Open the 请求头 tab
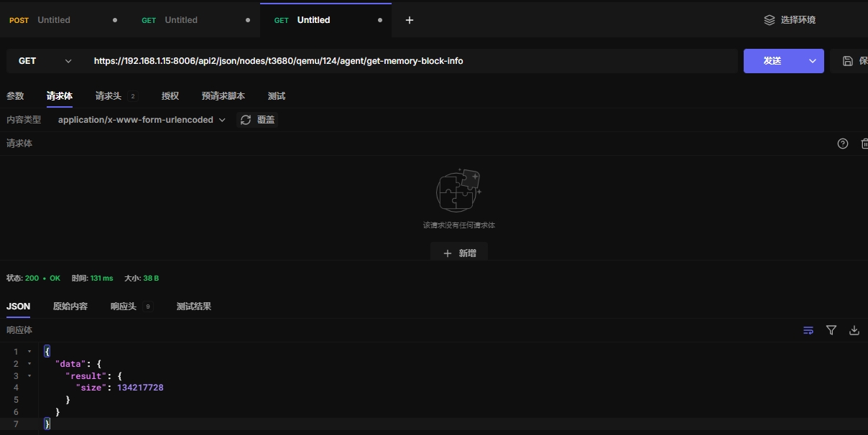 108,96
